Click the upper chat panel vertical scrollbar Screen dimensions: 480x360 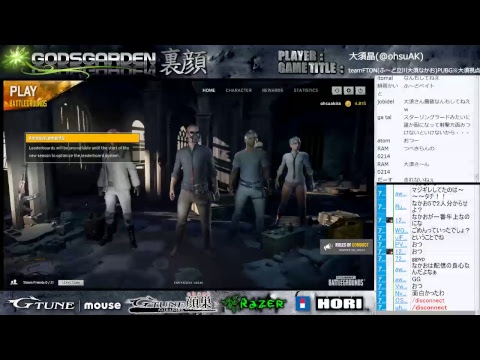[477, 129]
